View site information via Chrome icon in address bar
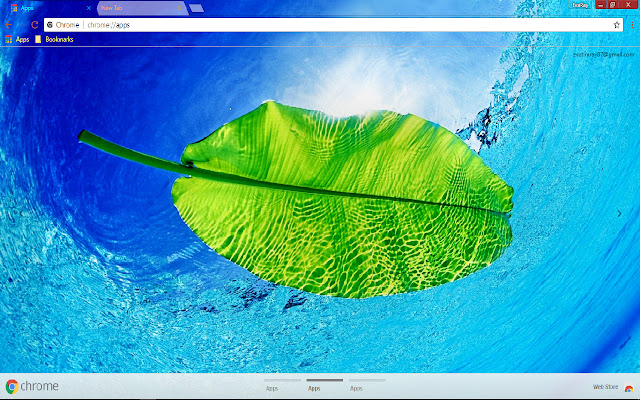 click(50, 25)
